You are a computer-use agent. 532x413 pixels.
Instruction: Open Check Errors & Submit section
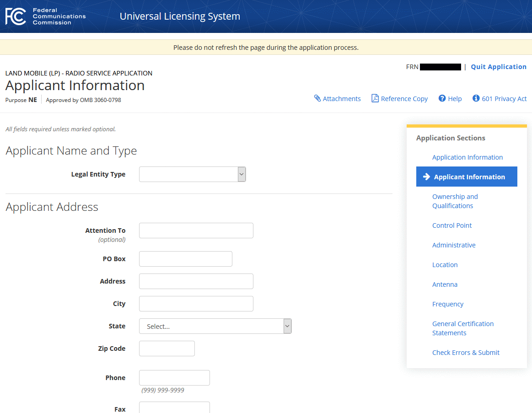pos(466,353)
